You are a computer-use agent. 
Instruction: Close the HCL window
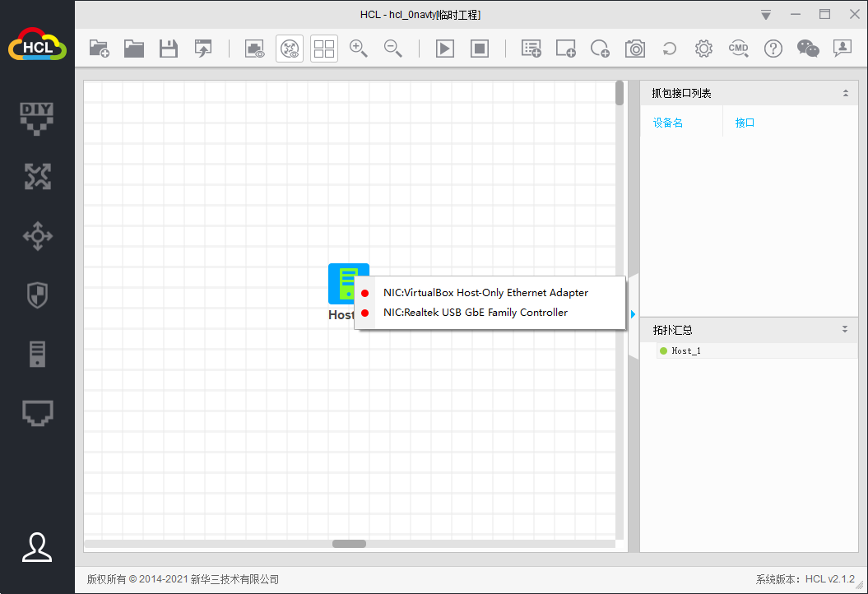pyautogui.click(x=854, y=14)
